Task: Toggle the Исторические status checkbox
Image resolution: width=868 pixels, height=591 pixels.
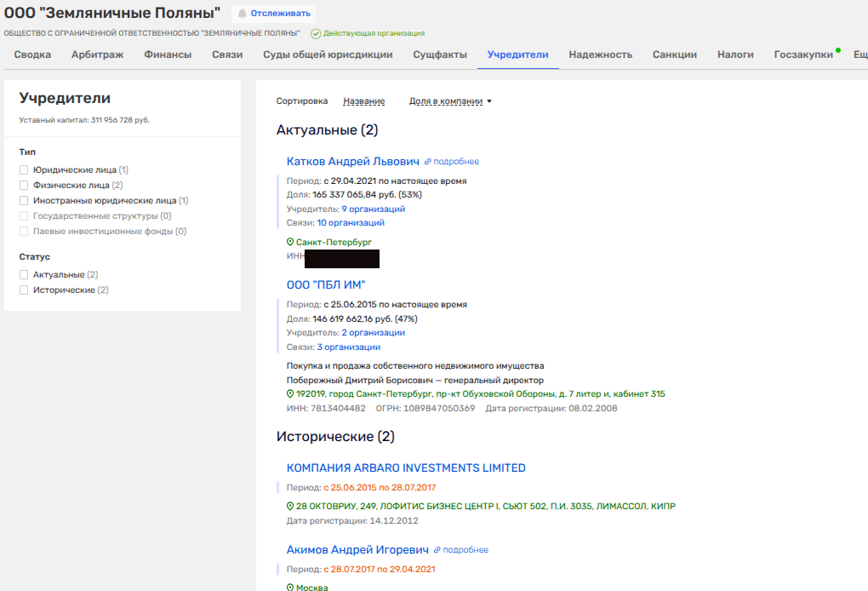Action: click(25, 290)
